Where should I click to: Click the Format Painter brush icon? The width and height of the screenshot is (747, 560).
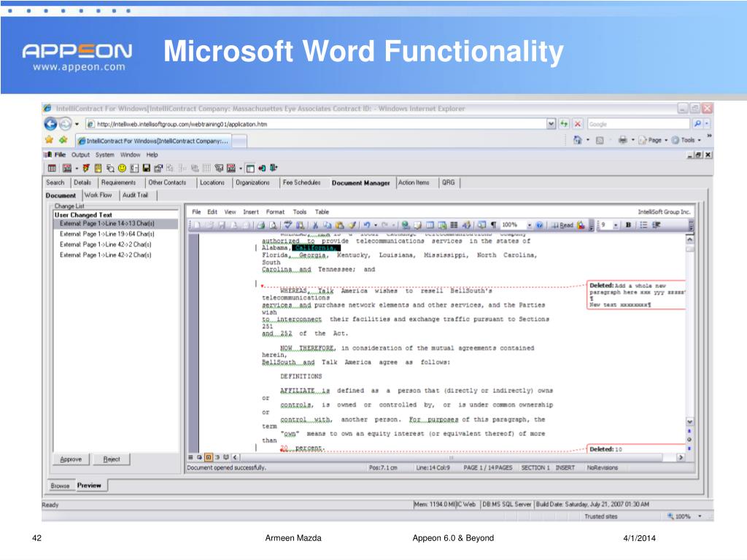click(352, 225)
